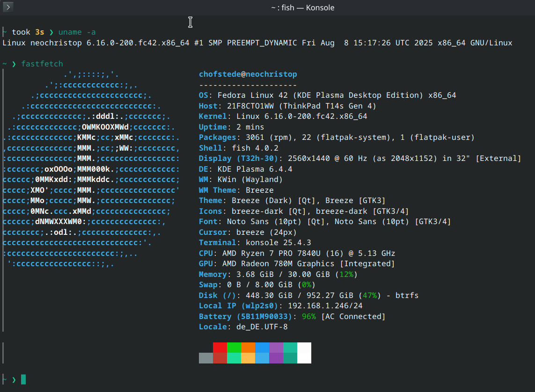Click the "fastfetch" command at the prompt

pos(42,64)
